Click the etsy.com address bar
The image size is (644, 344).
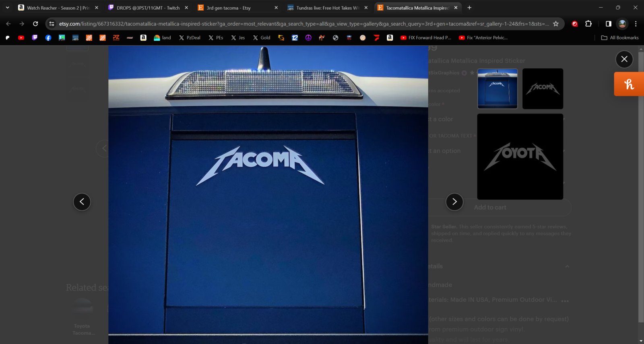pos(304,24)
